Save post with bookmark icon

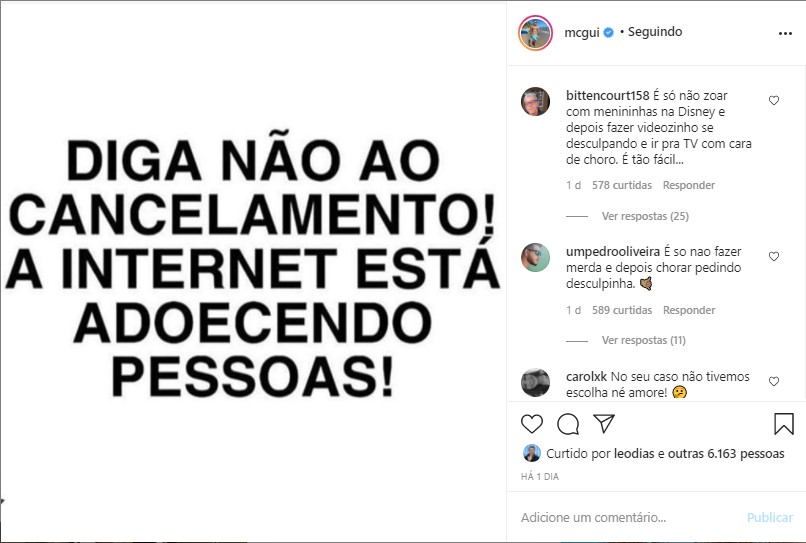coord(783,424)
